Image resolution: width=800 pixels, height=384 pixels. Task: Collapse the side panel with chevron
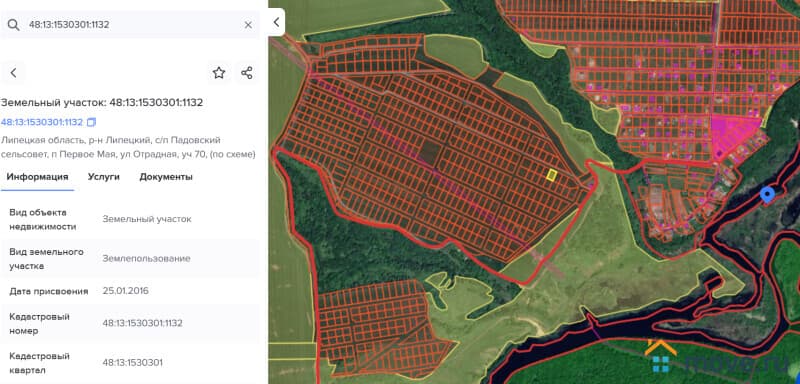pyautogui.click(x=276, y=22)
